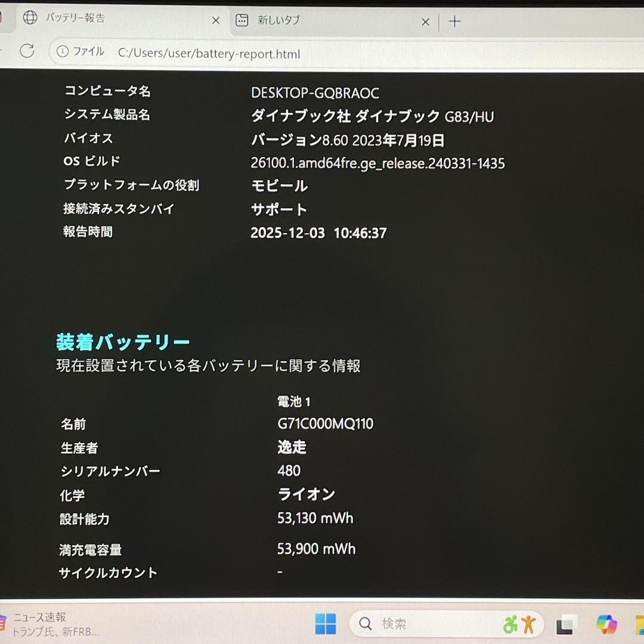The image size is (644, 644).
Task: Click the magnifier icon in taskbar search
Action: (x=364, y=623)
